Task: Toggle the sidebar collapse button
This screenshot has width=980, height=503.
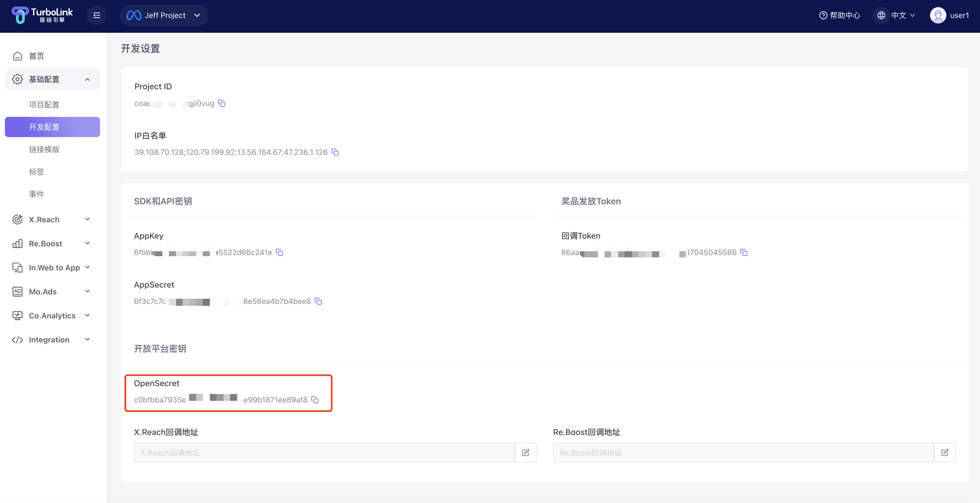Action: click(x=97, y=15)
